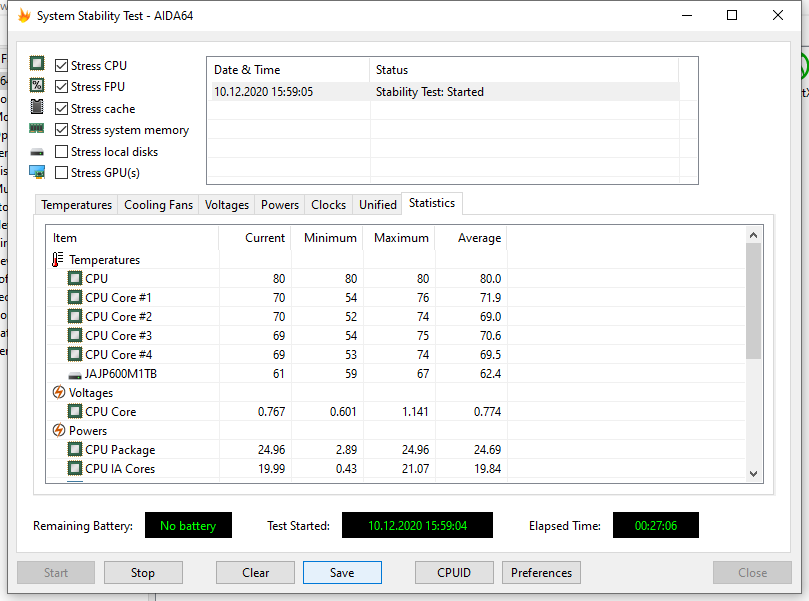Select the 'JAJP600M1TB' row label
This screenshot has height=601, width=809.
(x=121, y=373)
